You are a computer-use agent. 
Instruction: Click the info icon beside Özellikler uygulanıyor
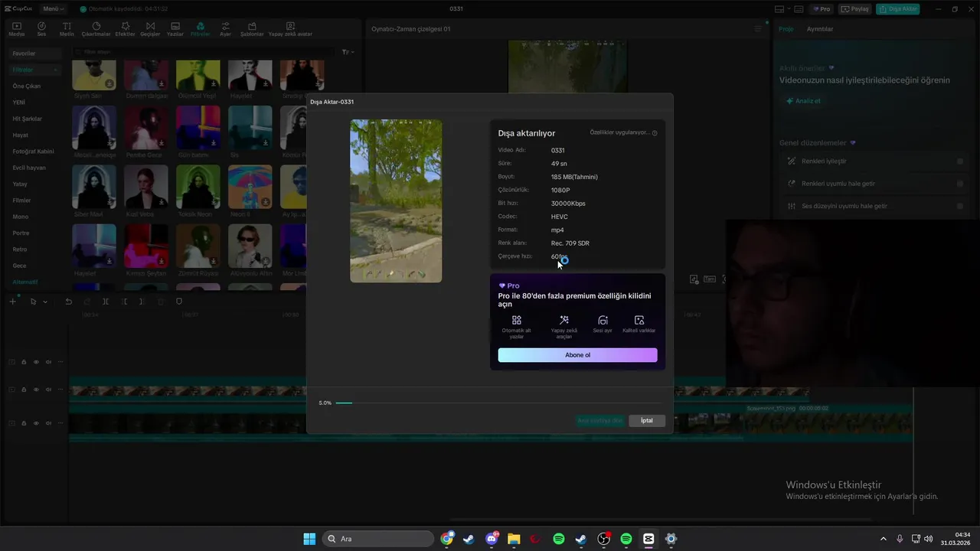[x=655, y=133]
